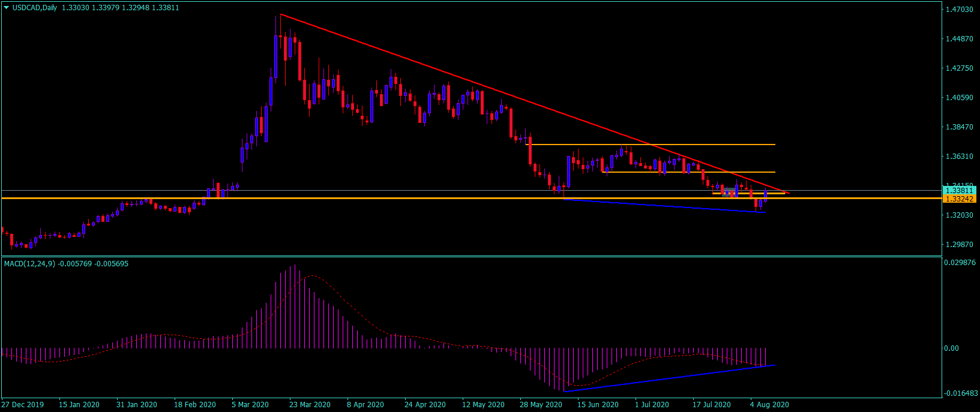Click the -0.016483 MACD scale value
Screen dimensions: 980x412
pos(961,393)
